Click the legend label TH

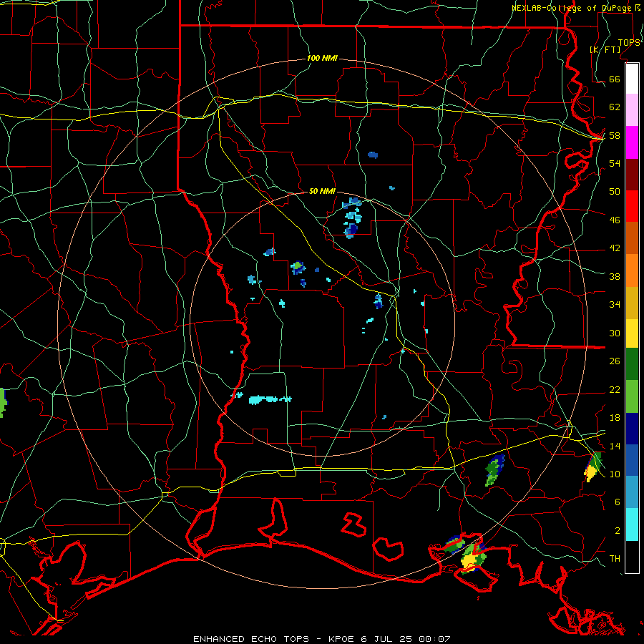click(x=615, y=559)
